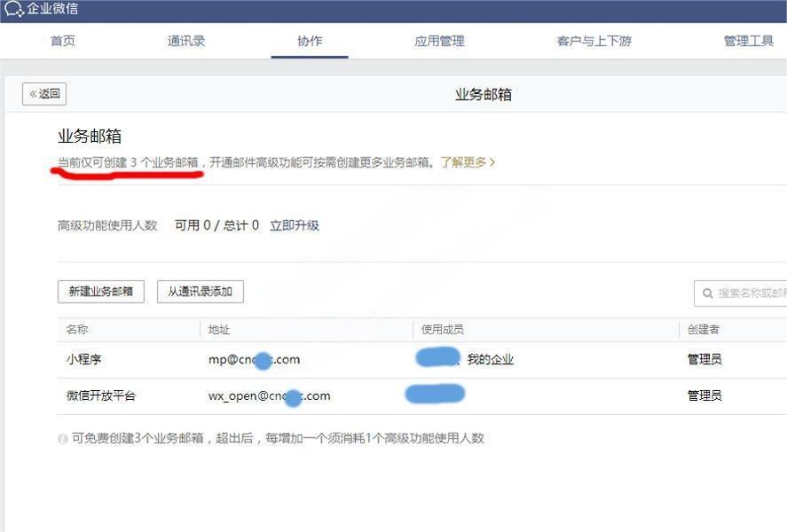Screen dimensions: 787x532
Task: Click the 使用成员 column header
Action: click(442, 330)
